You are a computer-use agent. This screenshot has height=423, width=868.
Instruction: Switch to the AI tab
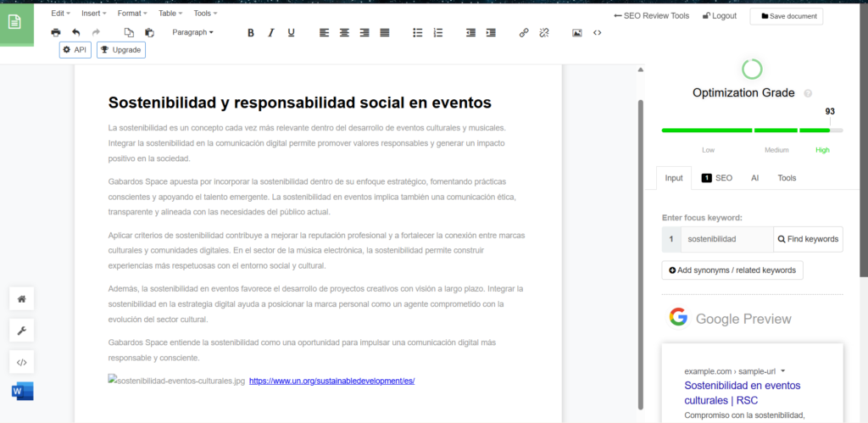pyautogui.click(x=755, y=178)
